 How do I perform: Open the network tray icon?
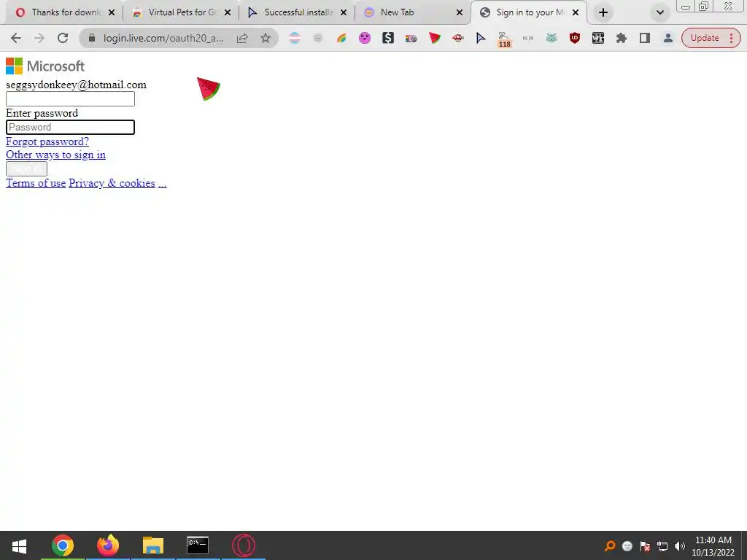click(662, 546)
